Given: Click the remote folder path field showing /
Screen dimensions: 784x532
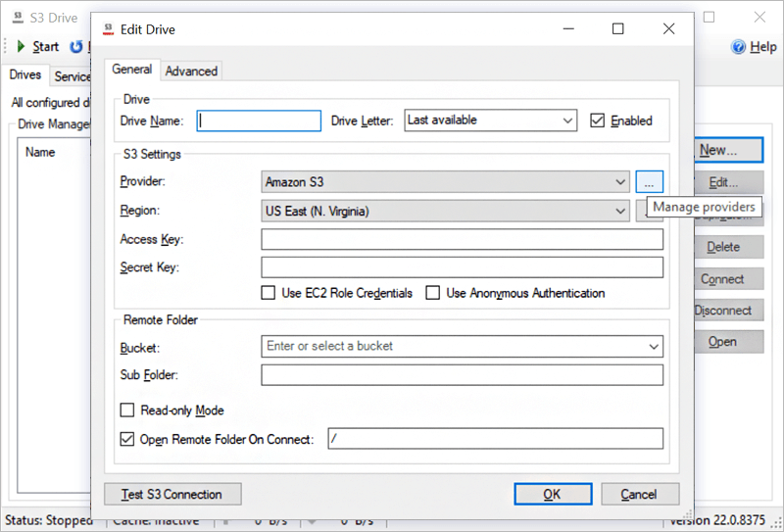Looking at the screenshot, I should pos(496,439).
